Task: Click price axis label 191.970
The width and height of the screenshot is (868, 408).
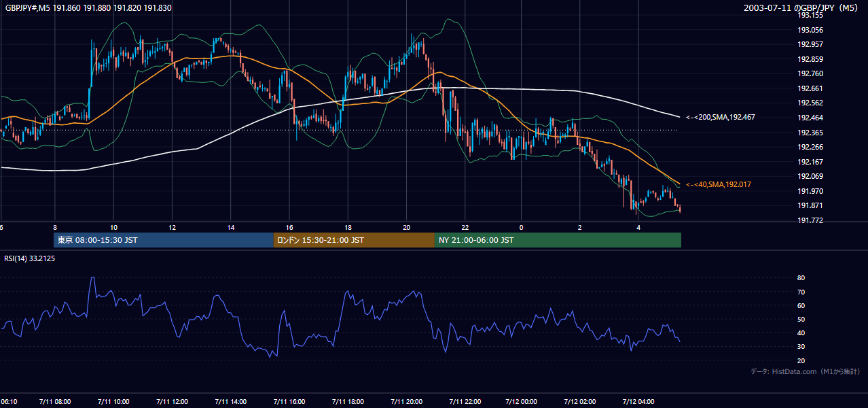Action: [810, 191]
